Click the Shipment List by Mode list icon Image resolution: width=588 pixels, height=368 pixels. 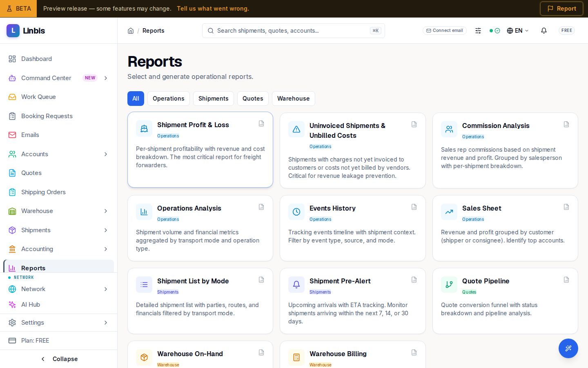click(x=144, y=285)
